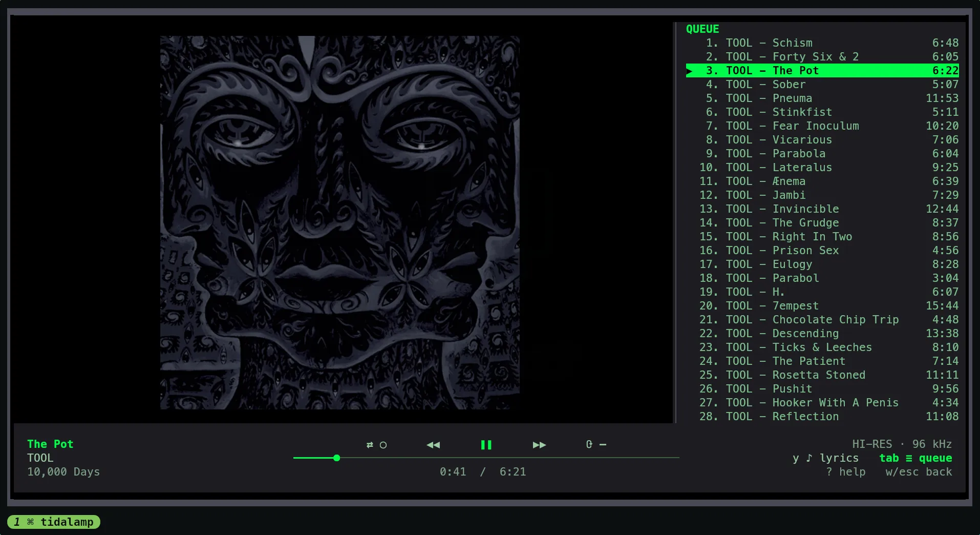Click the album name 10,000 Days

[63, 471]
